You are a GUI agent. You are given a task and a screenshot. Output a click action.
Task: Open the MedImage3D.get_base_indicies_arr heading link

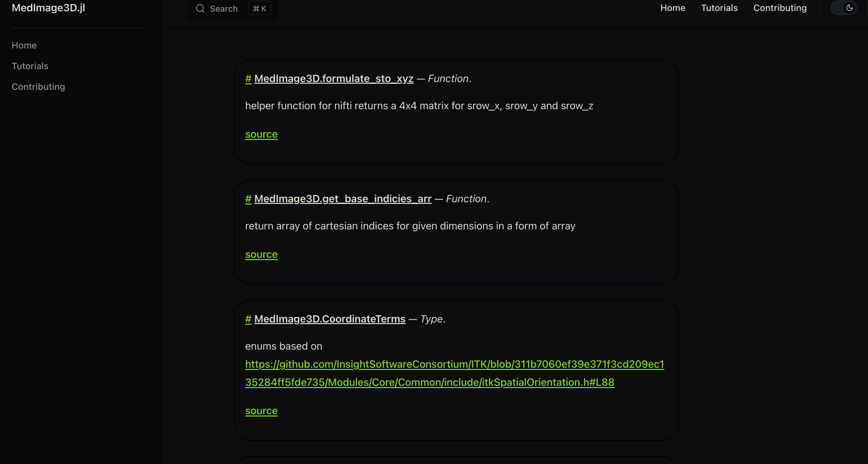(343, 199)
